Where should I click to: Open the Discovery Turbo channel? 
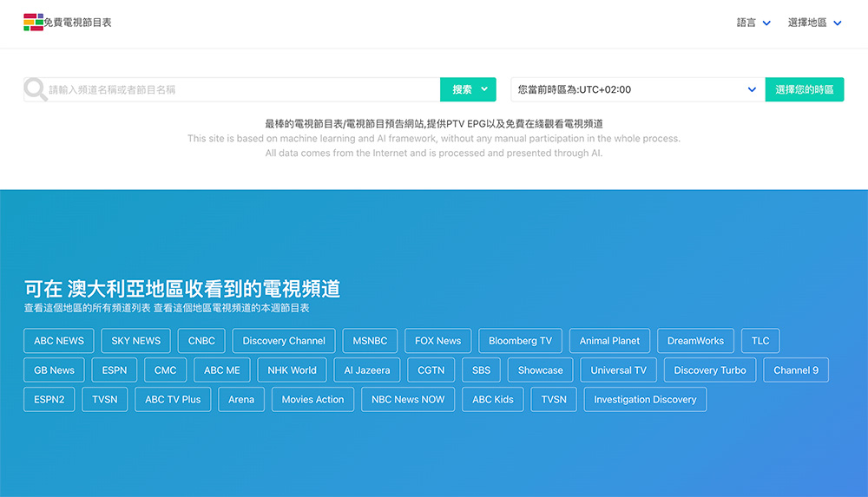(710, 369)
